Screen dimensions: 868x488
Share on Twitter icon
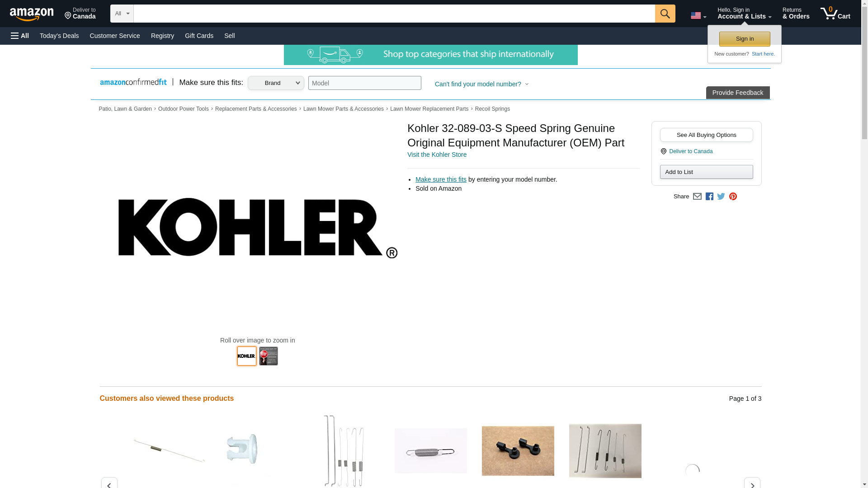721,197
